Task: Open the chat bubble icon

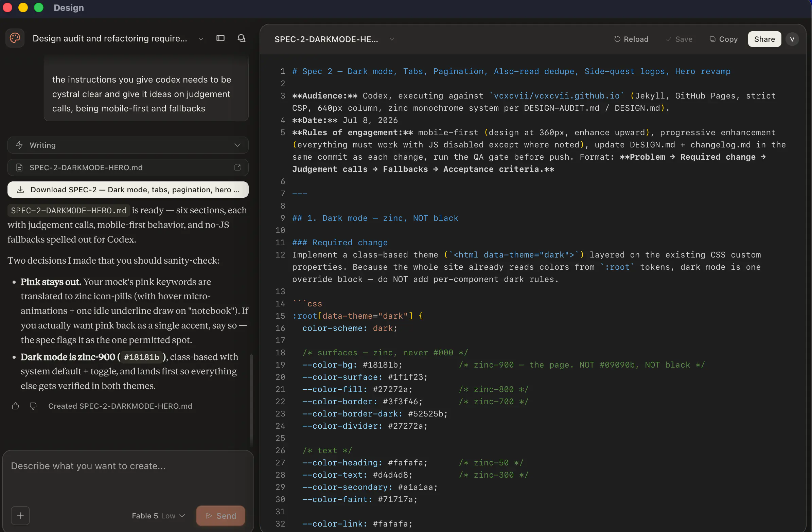Action: [x=241, y=38]
